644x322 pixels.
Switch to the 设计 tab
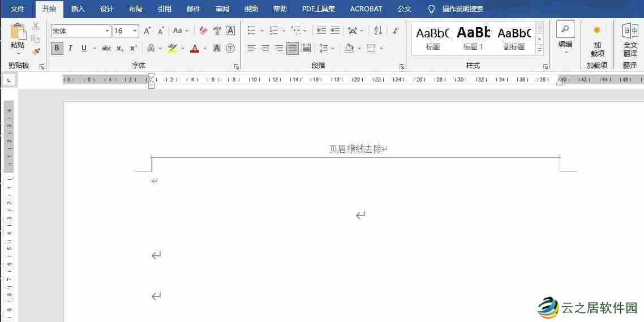[107, 8]
